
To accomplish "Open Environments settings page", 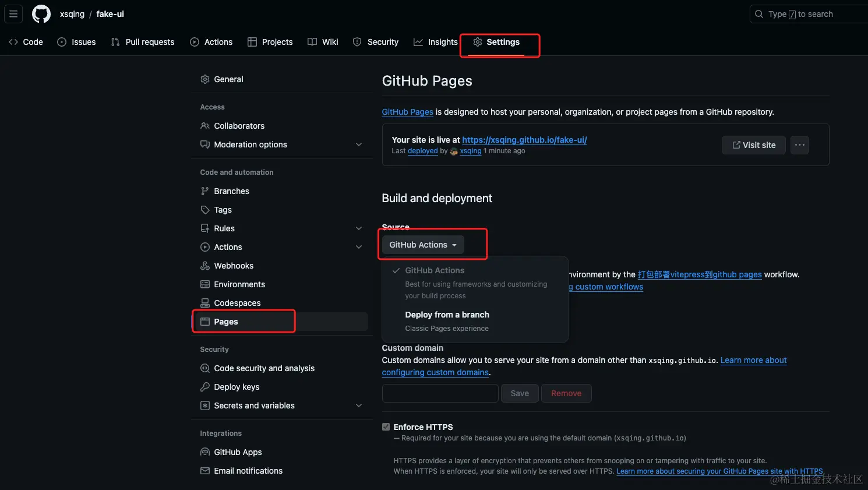I will [x=282, y=284].
